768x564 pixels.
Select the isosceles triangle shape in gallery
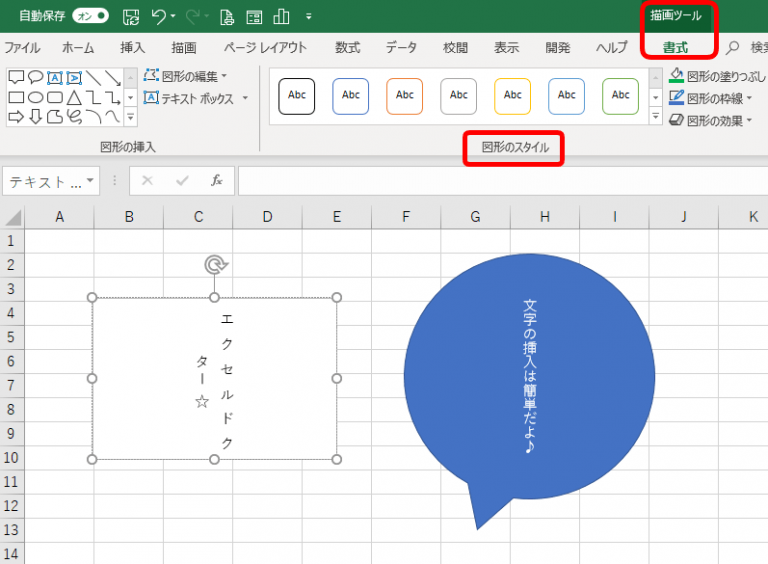[76, 97]
